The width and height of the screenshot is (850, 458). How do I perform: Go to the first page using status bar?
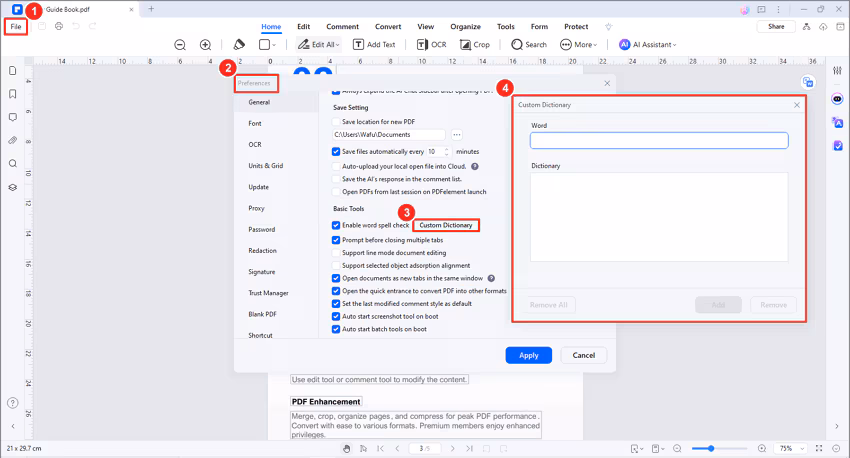[381, 448]
